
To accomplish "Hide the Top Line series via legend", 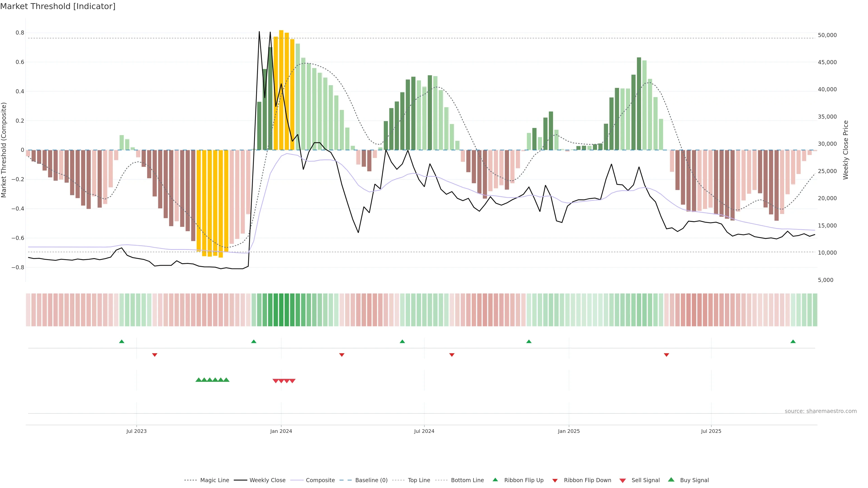I will (x=419, y=480).
